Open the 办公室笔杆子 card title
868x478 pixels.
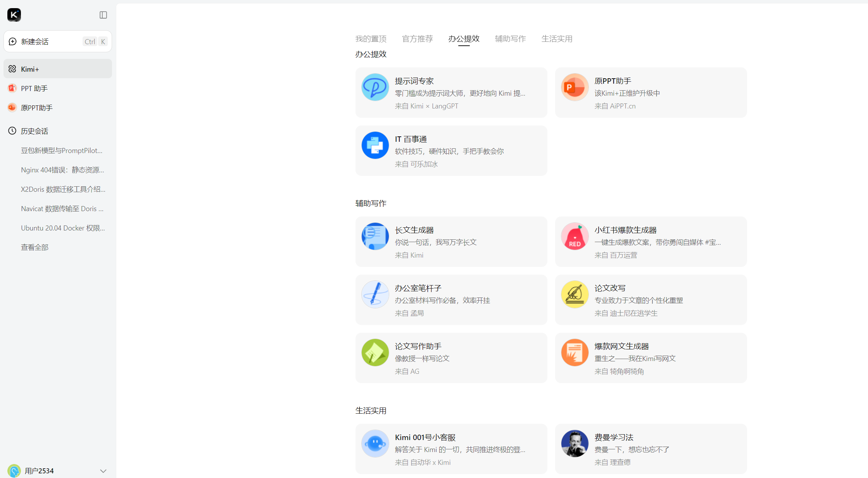(x=418, y=288)
